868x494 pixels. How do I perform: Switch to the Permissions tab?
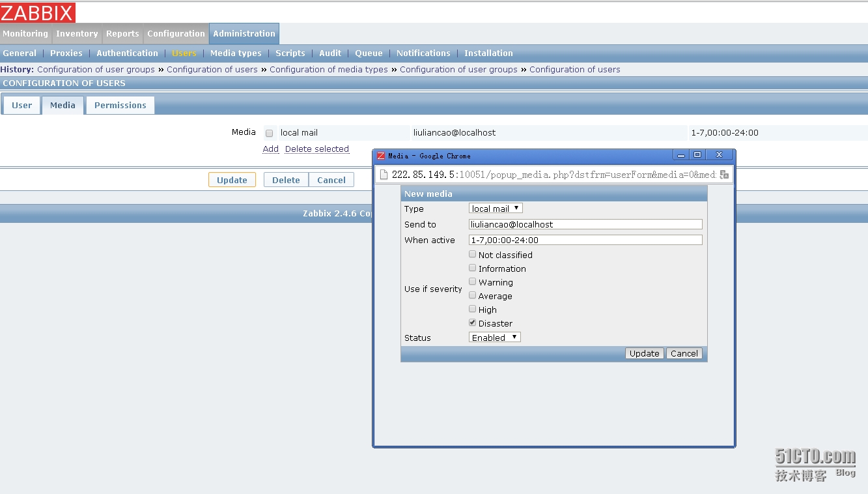[120, 105]
